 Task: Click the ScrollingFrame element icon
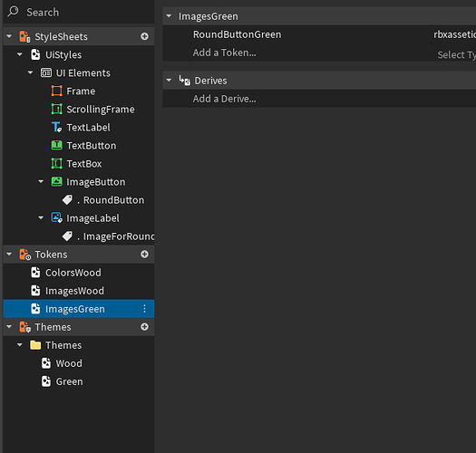coord(57,109)
